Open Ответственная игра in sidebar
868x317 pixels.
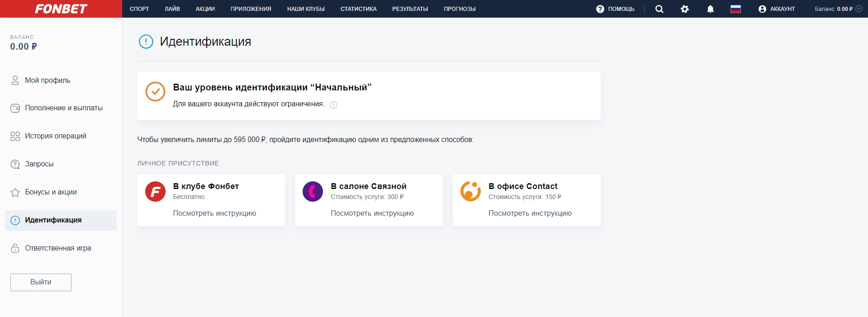coord(58,248)
